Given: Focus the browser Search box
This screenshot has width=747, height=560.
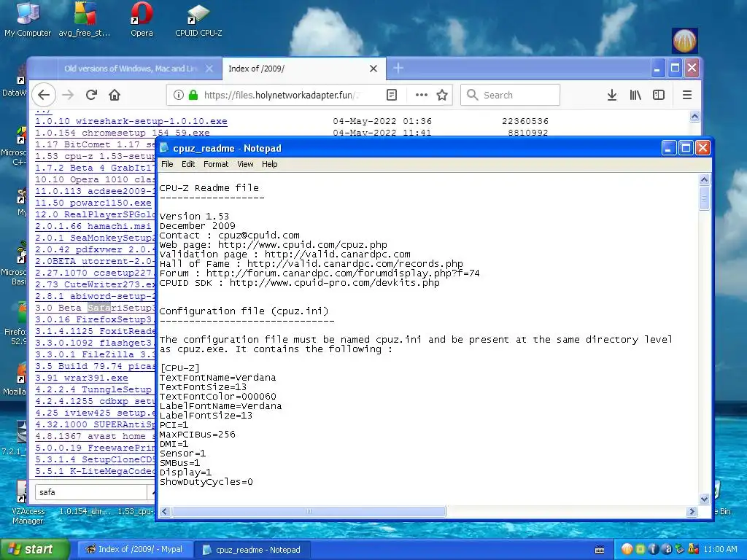Looking at the screenshot, I should pyautogui.click(x=510, y=95).
